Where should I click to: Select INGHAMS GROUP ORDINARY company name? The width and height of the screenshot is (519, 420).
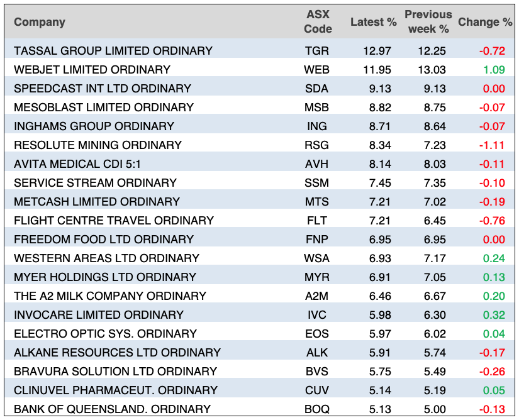(94, 126)
